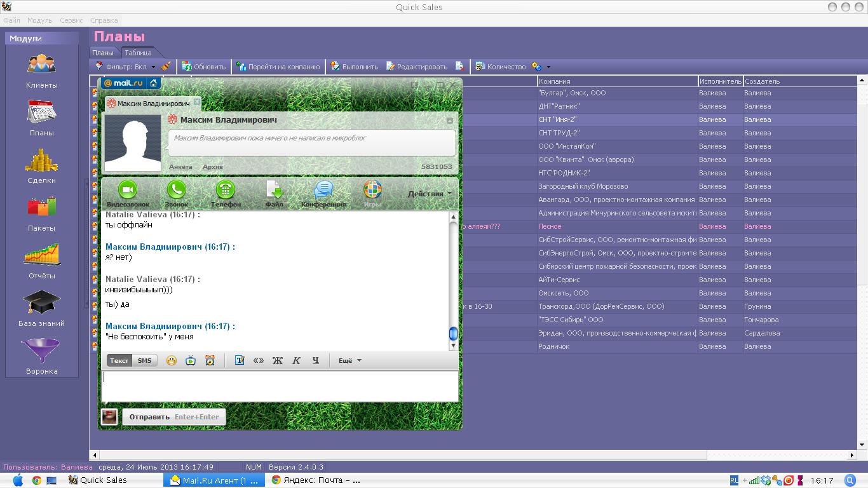Clear filter with the brush icon
868x488 pixels.
pyautogui.click(x=166, y=66)
